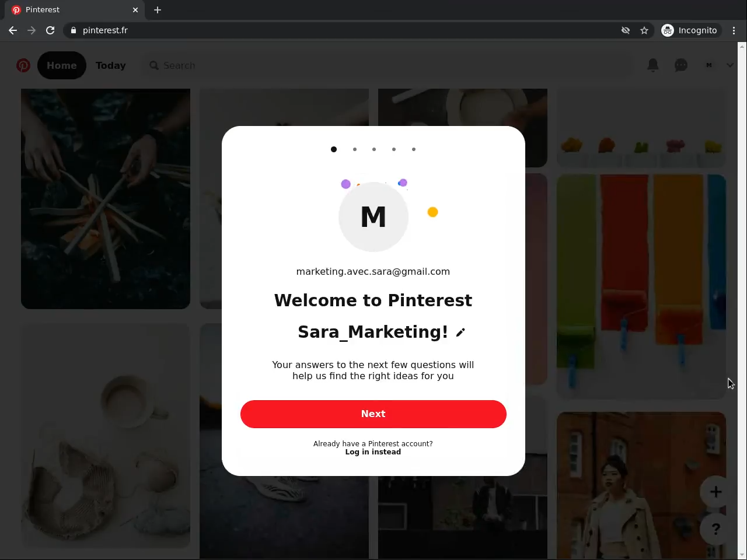Viewport: 747px width, 560px height.
Task: Open the notifications bell
Action: tap(653, 65)
